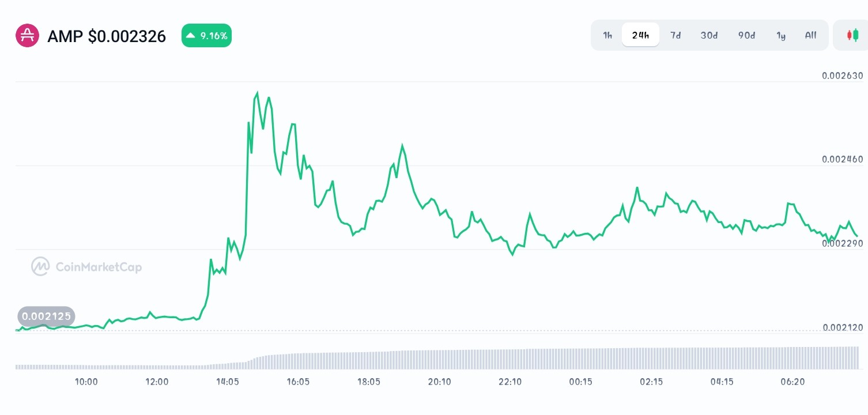Show the 90d price range
Screen dimensions: 868x415
(x=746, y=35)
